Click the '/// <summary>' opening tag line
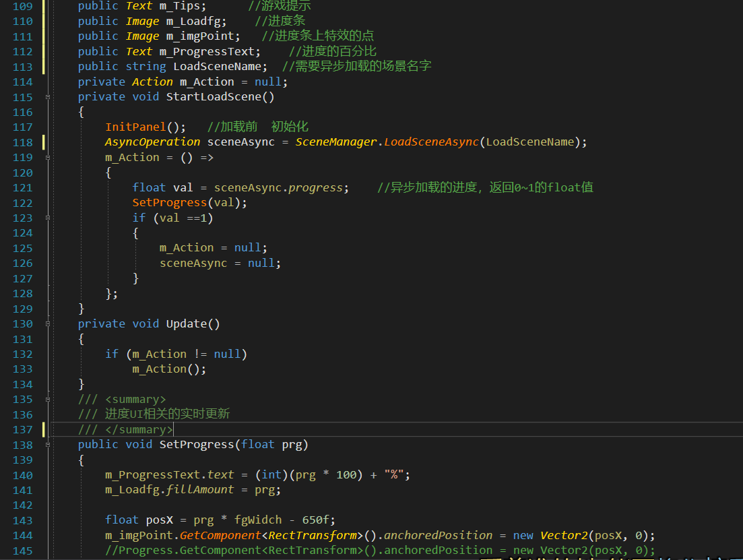743x560 pixels. tap(122, 399)
